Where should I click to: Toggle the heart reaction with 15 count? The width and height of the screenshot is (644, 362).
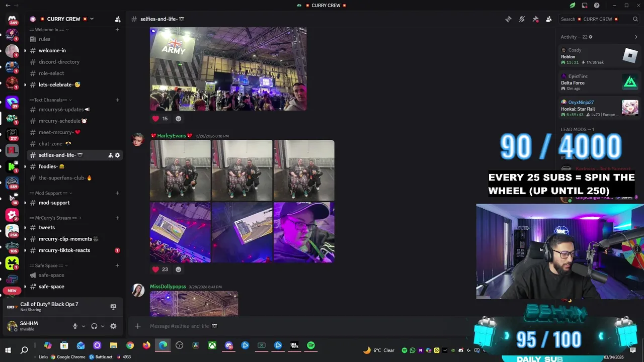(160, 119)
